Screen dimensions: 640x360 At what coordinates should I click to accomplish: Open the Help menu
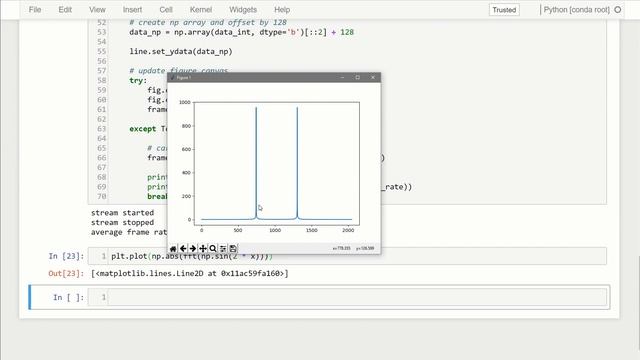[x=282, y=9]
